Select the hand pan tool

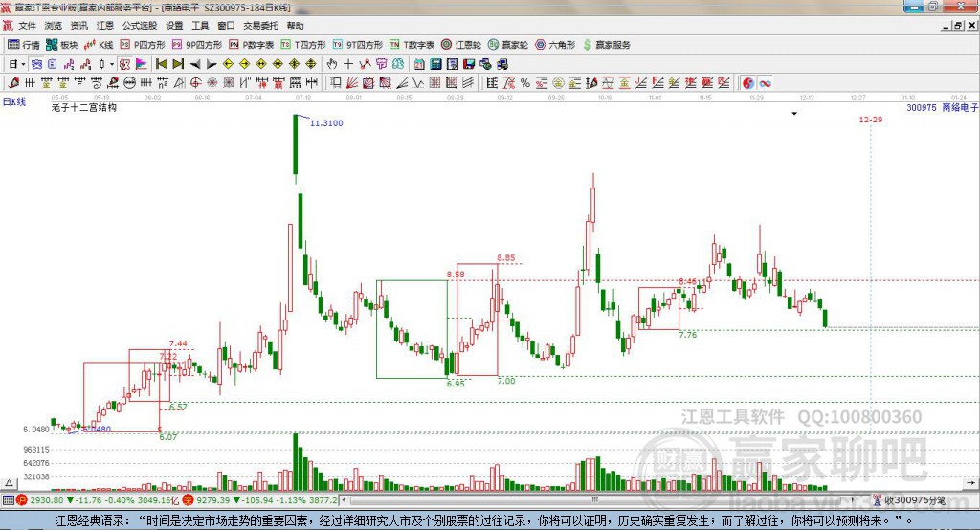(x=332, y=64)
